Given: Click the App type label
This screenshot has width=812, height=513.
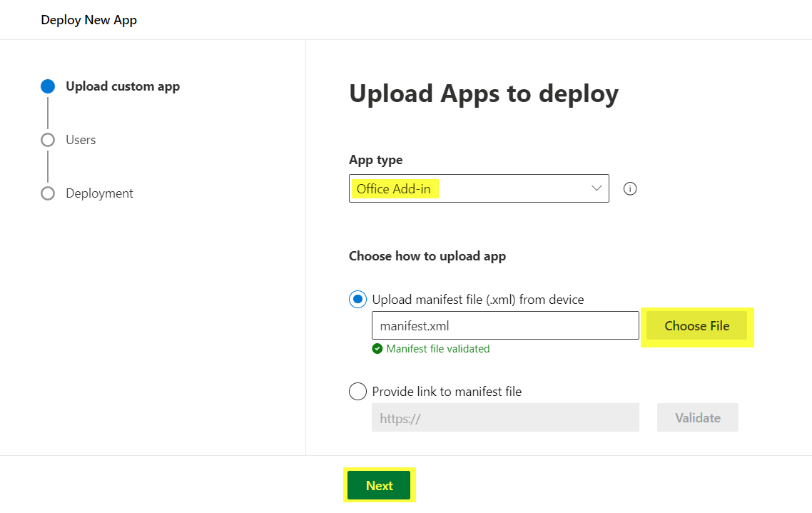Looking at the screenshot, I should click(x=375, y=160).
